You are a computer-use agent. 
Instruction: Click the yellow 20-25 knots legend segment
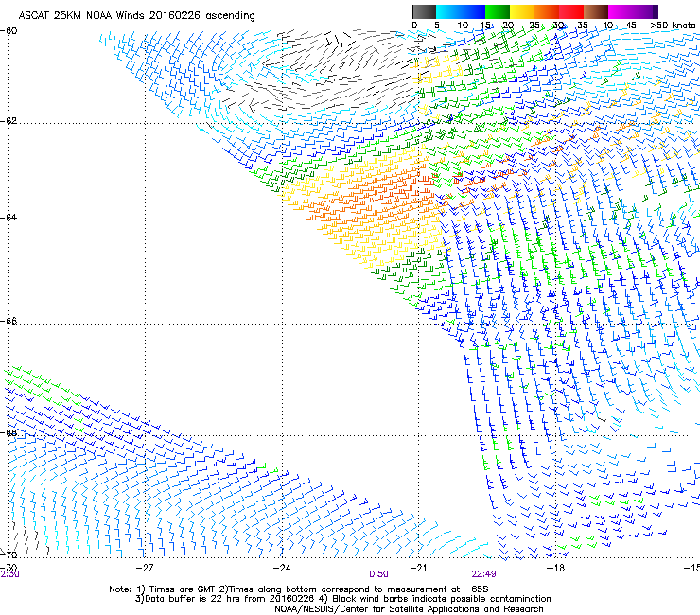[522, 11]
